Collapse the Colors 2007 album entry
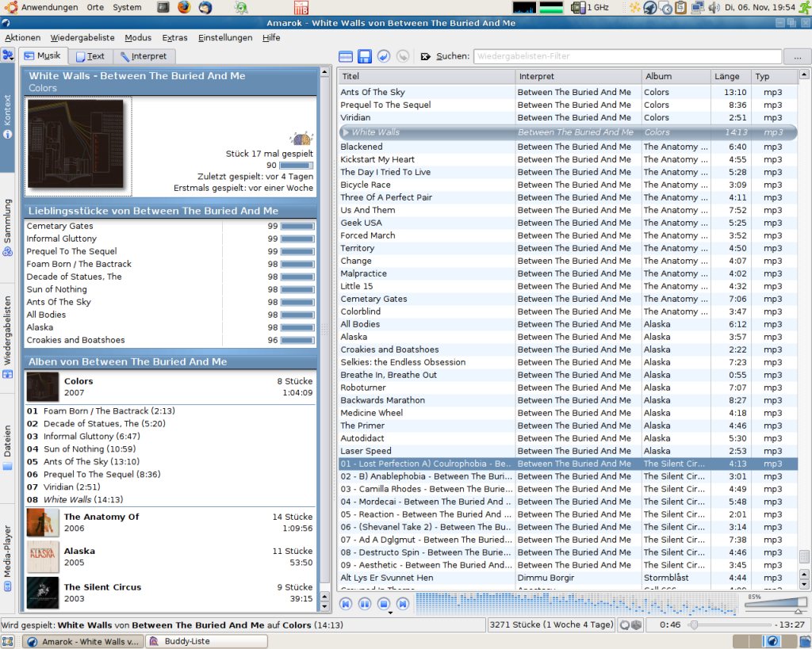The image size is (812, 649). point(170,387)
